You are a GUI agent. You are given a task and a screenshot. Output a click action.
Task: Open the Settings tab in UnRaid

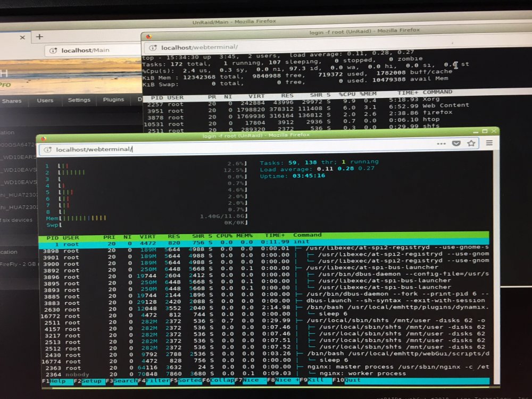(x=79, y=100)
